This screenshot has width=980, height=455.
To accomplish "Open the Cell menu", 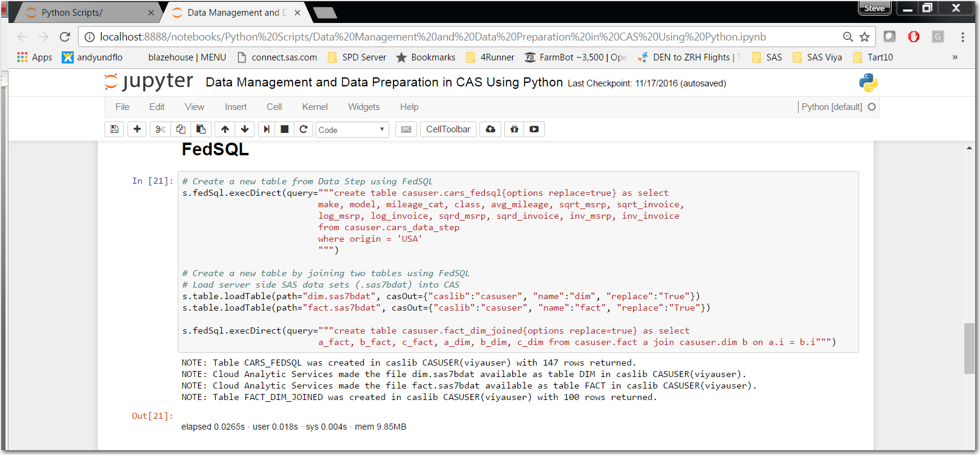I will [x=274, y=107].
